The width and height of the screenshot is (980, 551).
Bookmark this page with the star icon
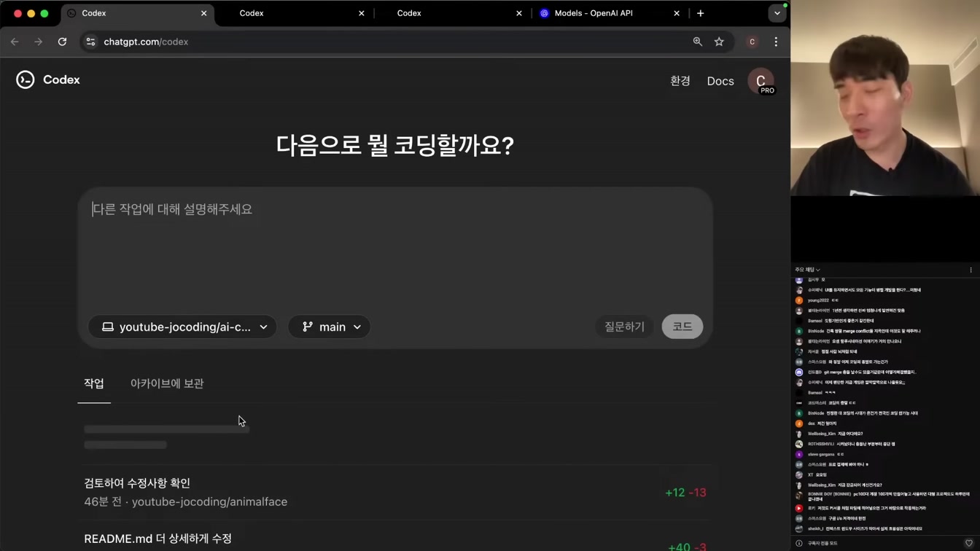(719, 42)
